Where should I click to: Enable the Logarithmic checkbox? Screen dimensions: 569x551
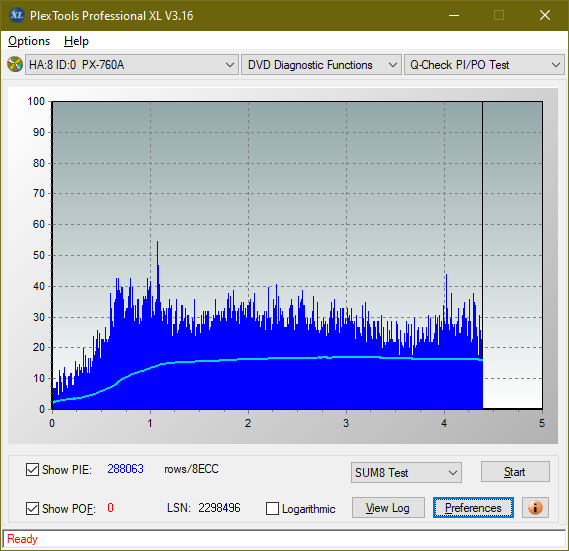tap(272, 508)
